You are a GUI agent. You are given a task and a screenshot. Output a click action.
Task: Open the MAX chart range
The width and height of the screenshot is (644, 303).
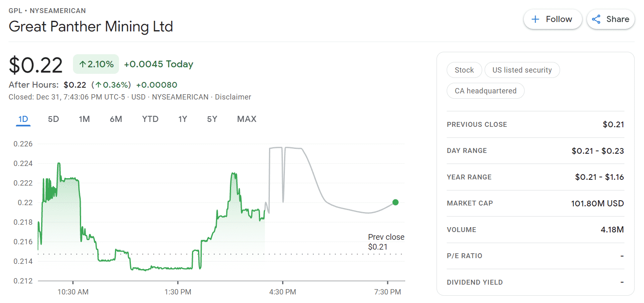click(247, 119)
